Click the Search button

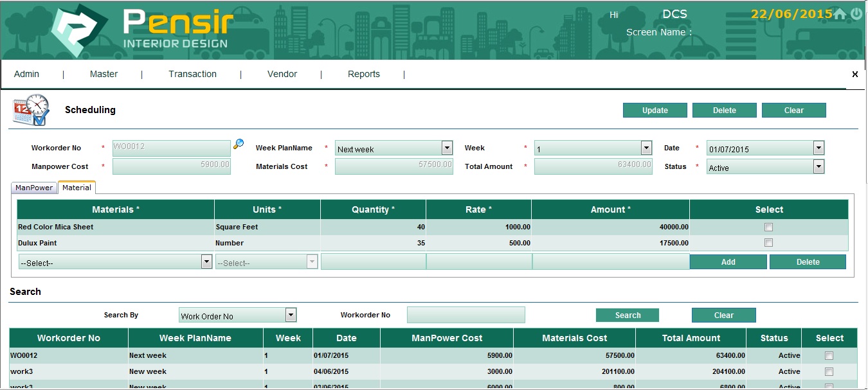(628, 315)
